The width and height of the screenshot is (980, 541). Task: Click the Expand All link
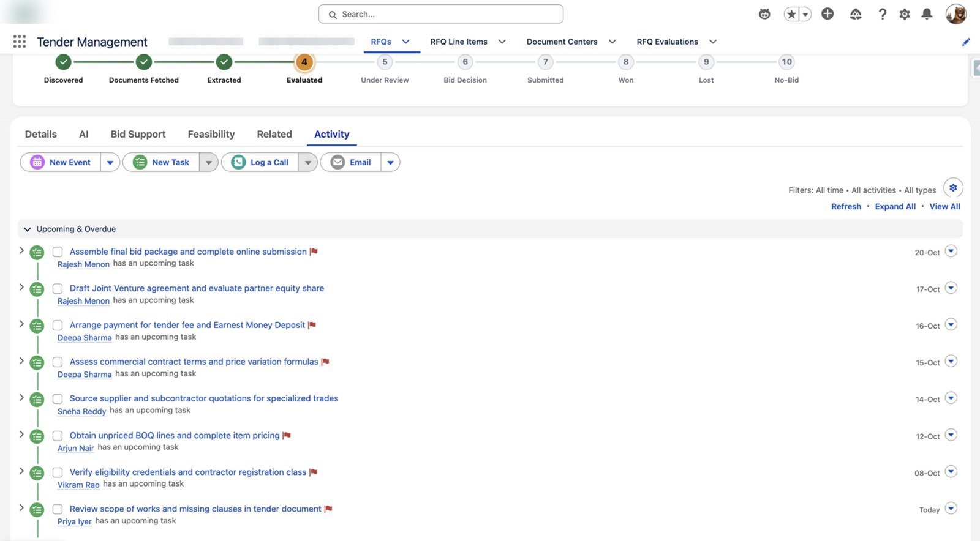pos(895,206)
